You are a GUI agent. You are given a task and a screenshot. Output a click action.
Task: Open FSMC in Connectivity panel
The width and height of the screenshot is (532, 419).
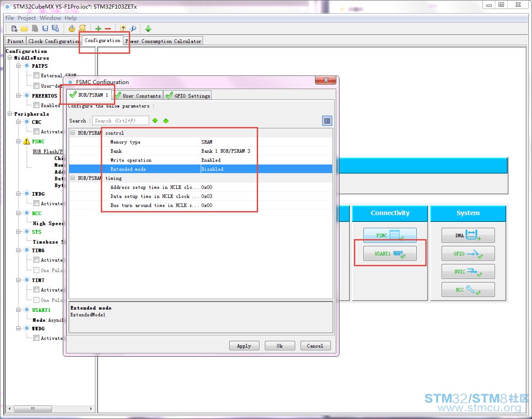coord(390,235)
